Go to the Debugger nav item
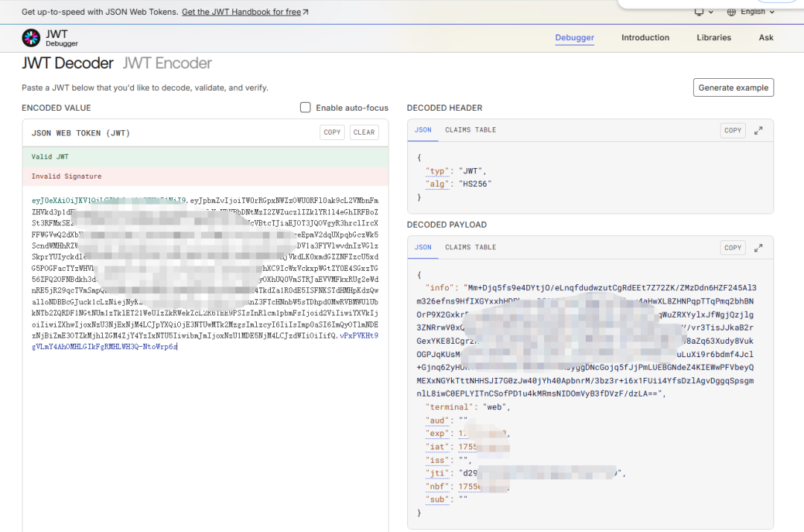The image size is (804, 532). coord(574,37)
